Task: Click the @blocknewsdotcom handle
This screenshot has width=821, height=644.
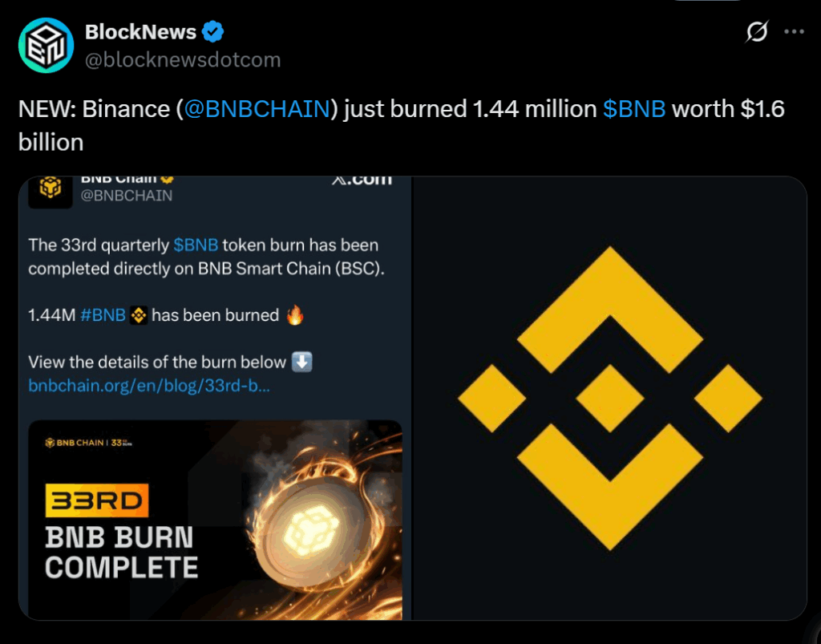Action: click(183, 60)
